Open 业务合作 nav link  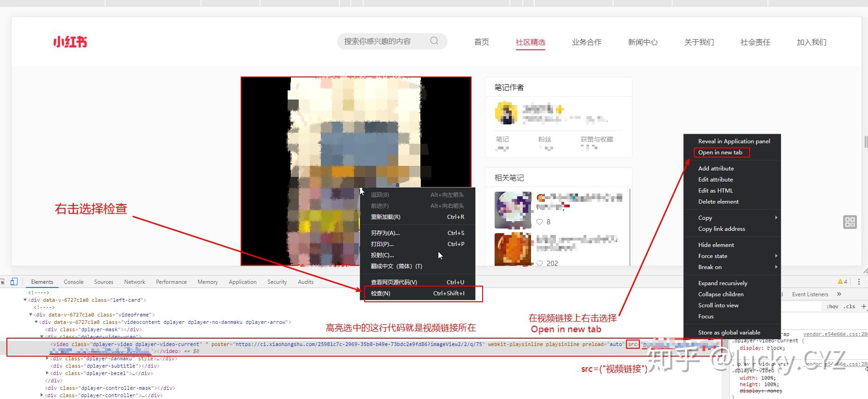point(587,42)
